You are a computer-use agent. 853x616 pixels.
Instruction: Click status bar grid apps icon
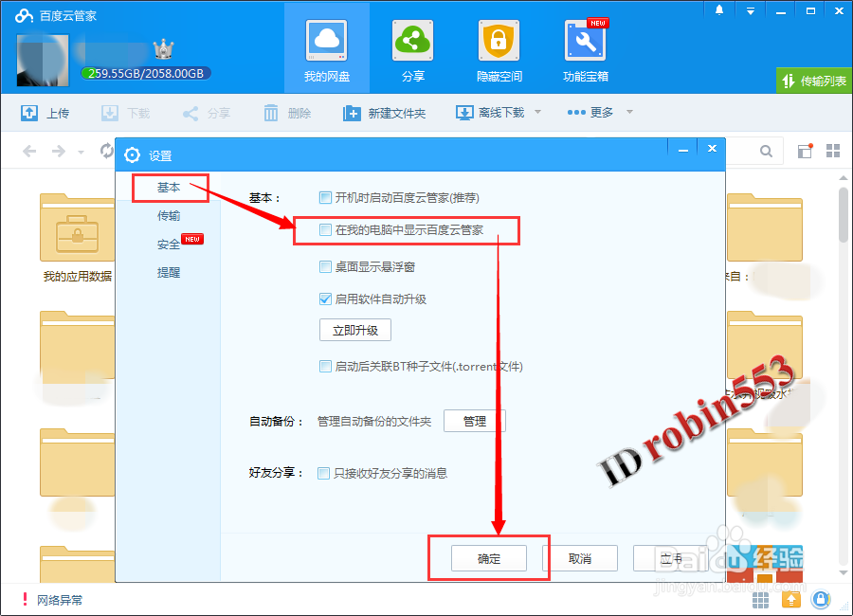point(760,600)
